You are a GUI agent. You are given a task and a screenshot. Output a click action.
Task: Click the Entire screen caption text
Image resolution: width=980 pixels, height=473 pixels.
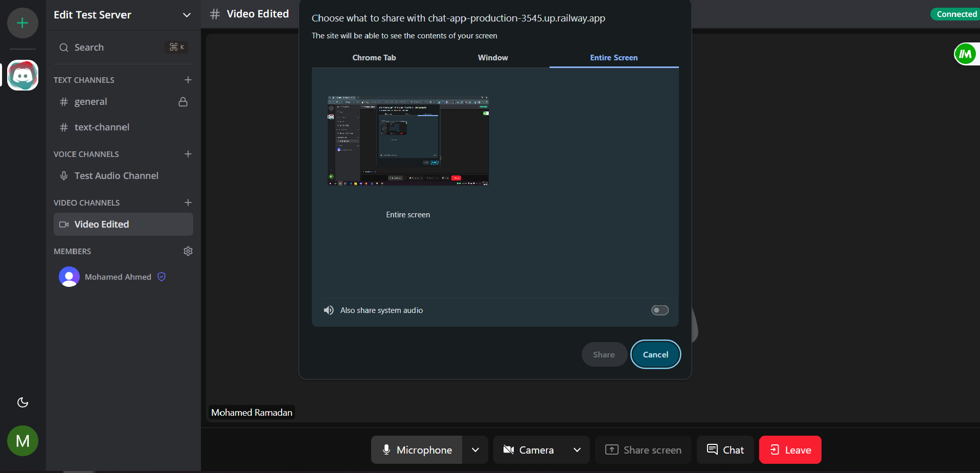point(408,215)
